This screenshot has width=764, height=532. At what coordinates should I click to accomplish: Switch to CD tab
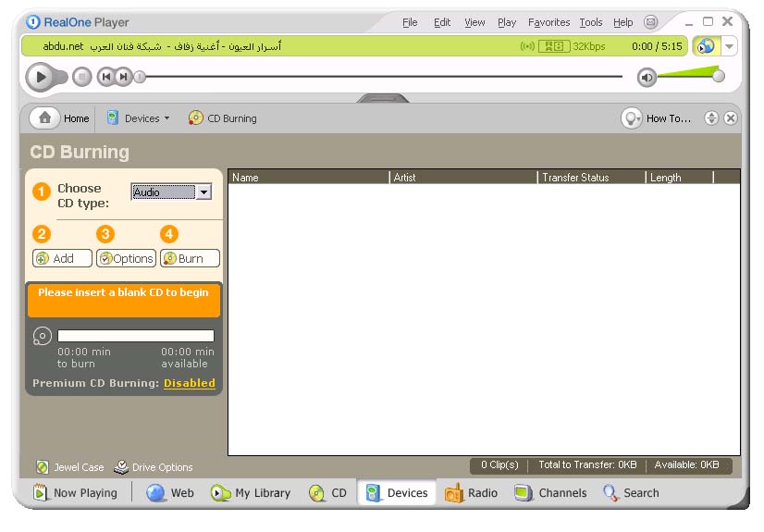328,493
